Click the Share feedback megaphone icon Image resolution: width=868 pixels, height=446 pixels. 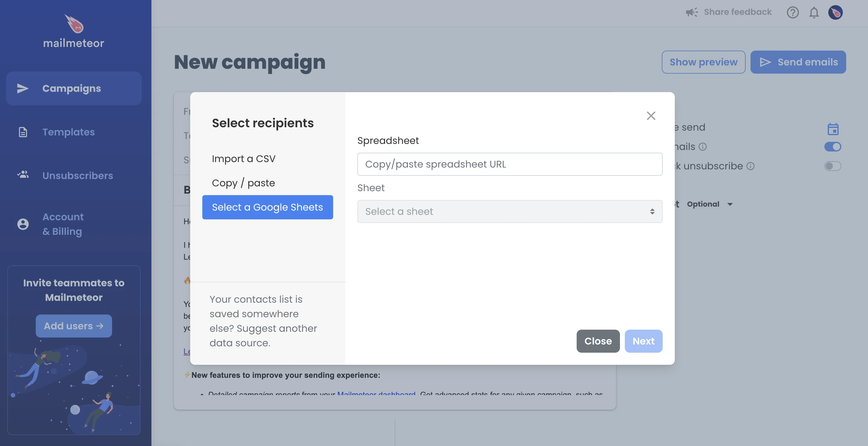(692, 12)
